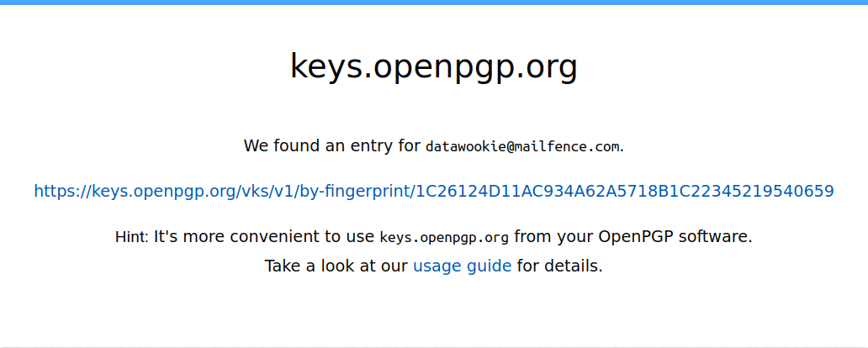Open the usage guide link
Image resolution: width=868 pixels, height=348 pixels.
click(462, 266)
